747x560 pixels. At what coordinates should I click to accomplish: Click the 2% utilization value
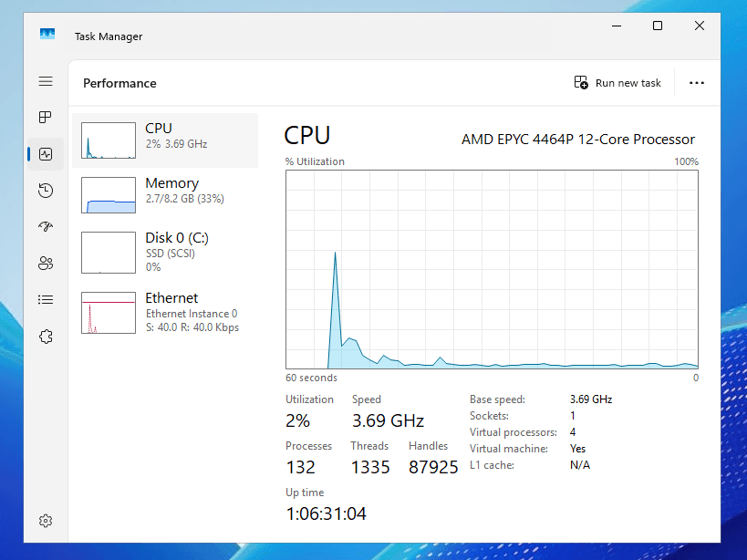(x=297, y=421)
